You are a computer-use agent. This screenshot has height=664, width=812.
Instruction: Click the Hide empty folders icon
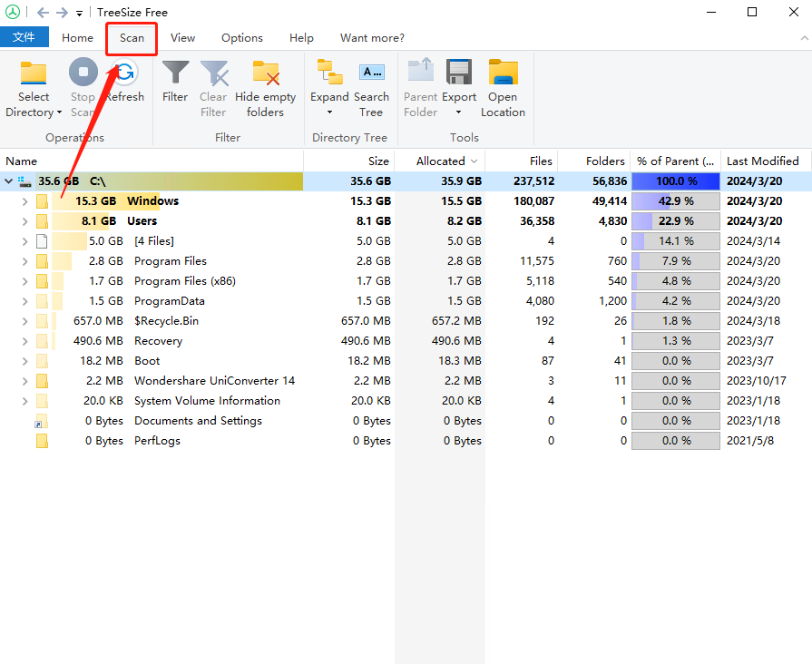265,73
